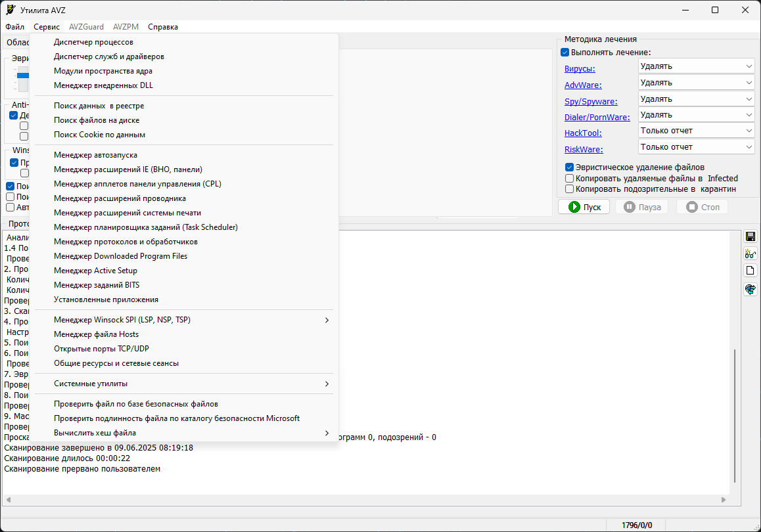Choose 'Диспетчер служб и драйверов'
This screenshot has width=761, height=532.
point(184,56)
